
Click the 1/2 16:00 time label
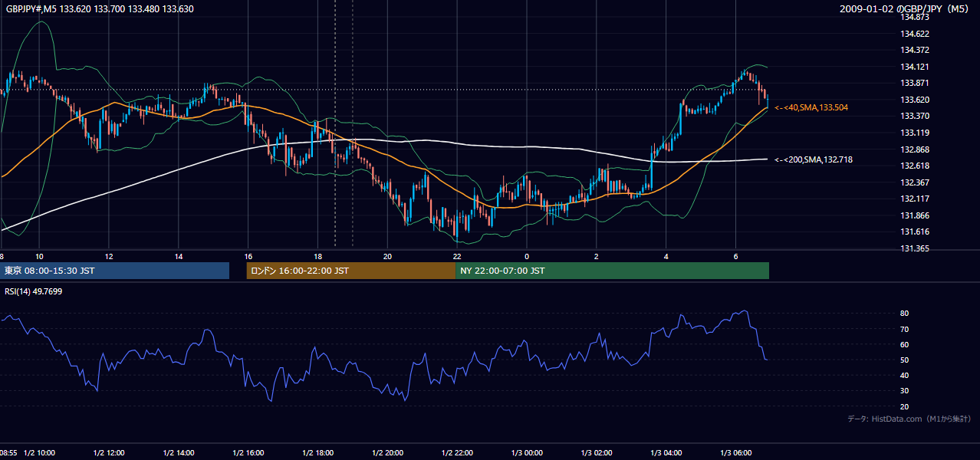pos(248,452)
